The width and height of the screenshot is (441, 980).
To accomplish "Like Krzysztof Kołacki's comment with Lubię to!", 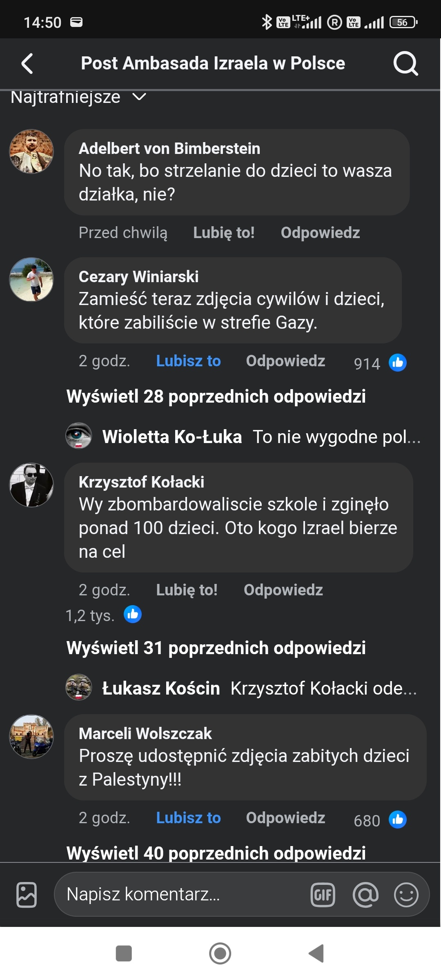I will pos(187,590).
